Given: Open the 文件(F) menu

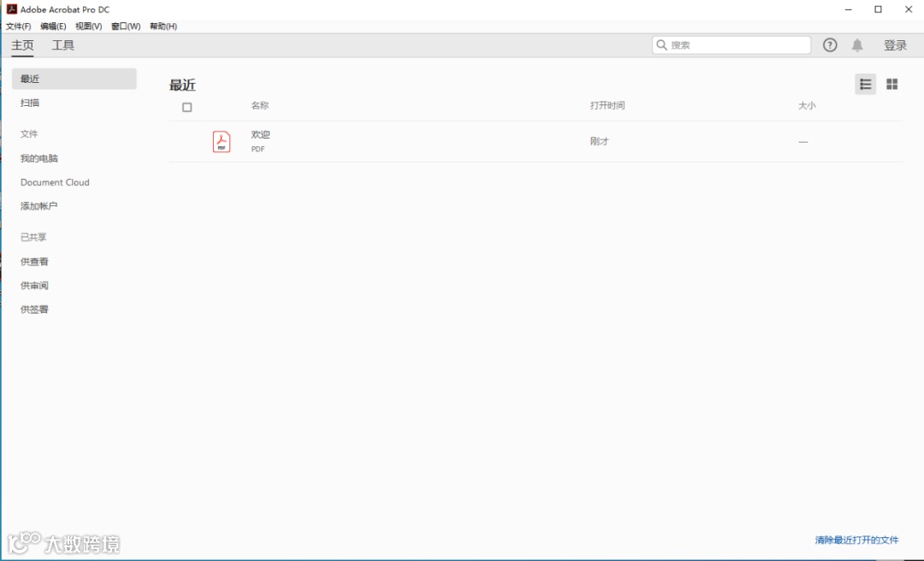Looking at the screenshot, I should point(18,26).
